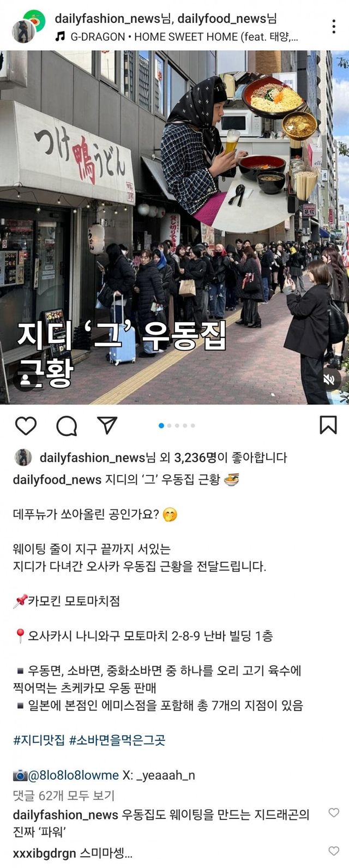Jump to the second carousel dot
Viewport: 349px width, 868px height.
click(169, 425)
